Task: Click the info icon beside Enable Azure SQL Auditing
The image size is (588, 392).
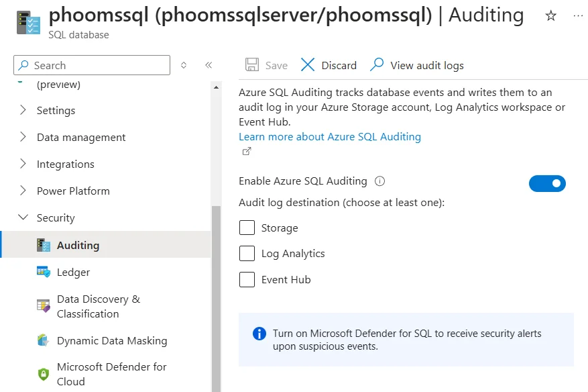Action: tap(380, 181)
